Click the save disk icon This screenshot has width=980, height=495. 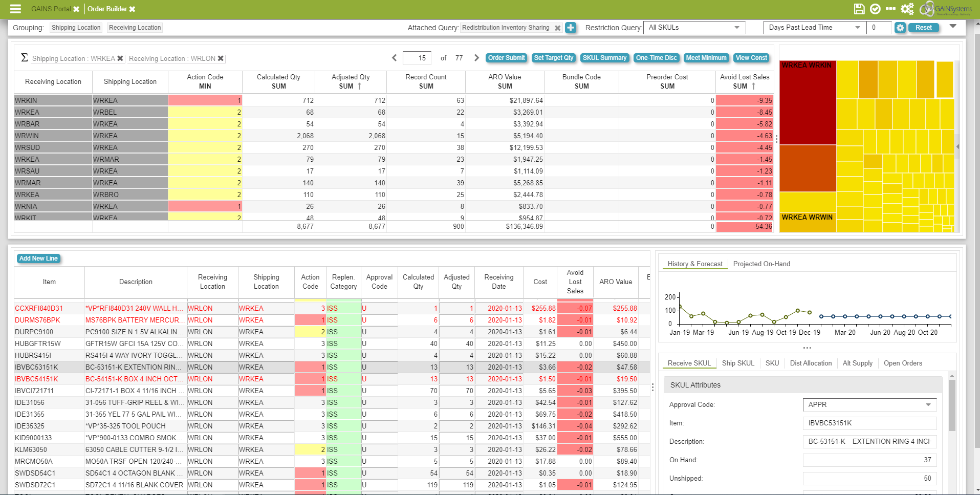pyautogui.click(x=859, y=9)
